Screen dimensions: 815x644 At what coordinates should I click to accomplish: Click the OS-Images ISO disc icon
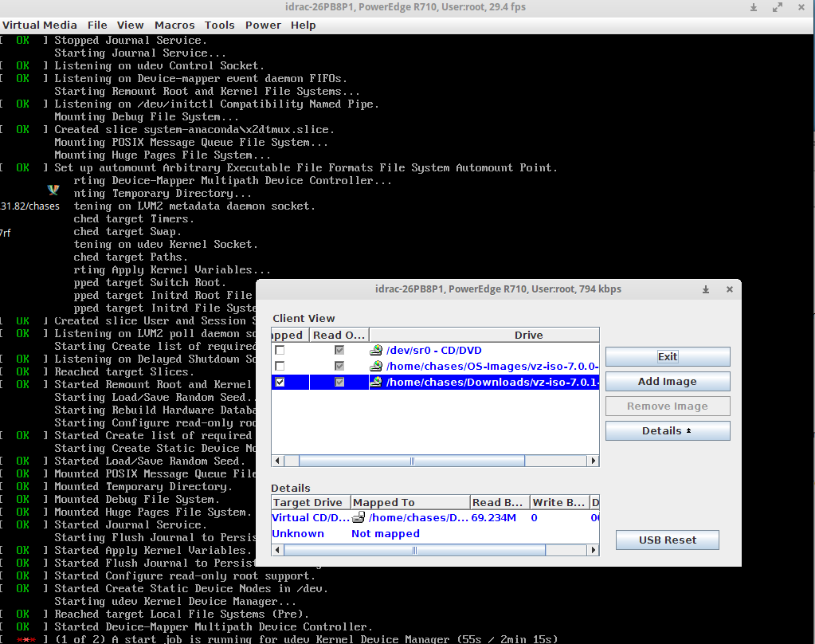coord(376,367)
